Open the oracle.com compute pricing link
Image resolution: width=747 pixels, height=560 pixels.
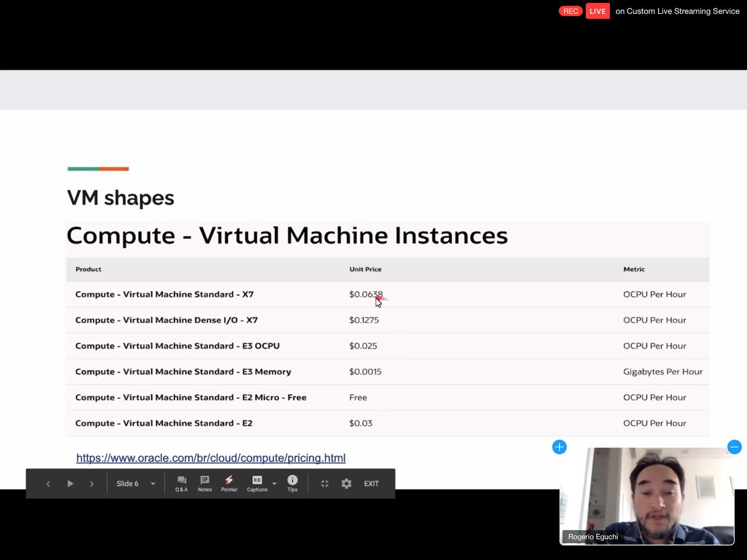211,458
